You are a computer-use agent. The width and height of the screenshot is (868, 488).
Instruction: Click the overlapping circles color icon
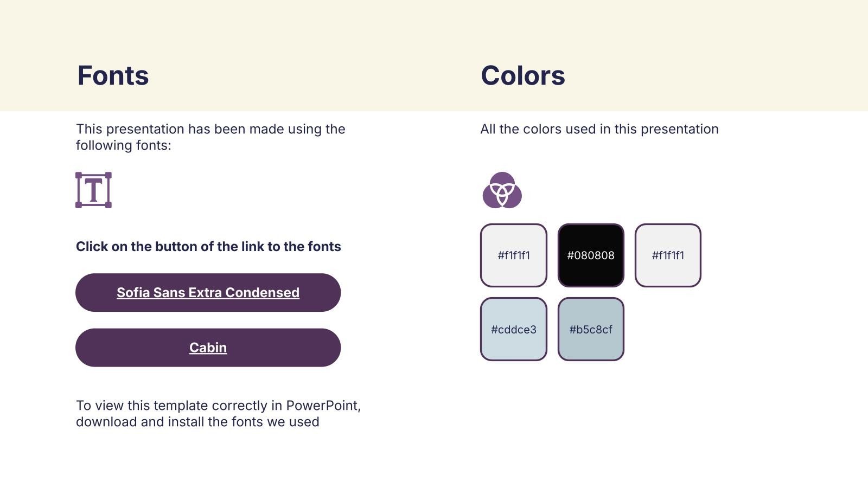pos(502,190)
